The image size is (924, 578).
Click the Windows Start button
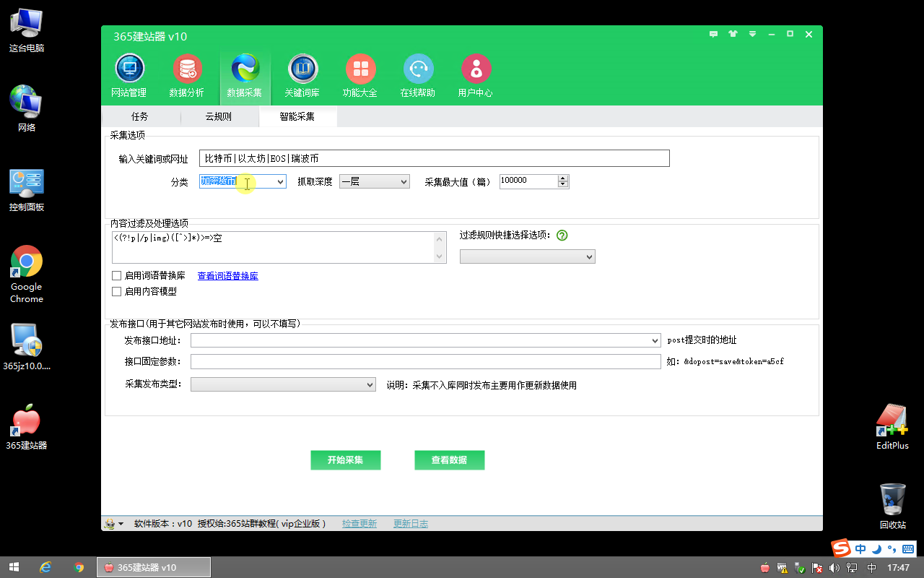(14, 567)
